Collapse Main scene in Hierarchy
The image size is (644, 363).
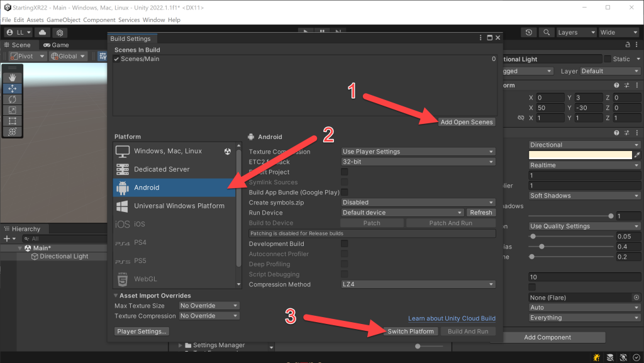pyautogui.click(x=19, y=248)
